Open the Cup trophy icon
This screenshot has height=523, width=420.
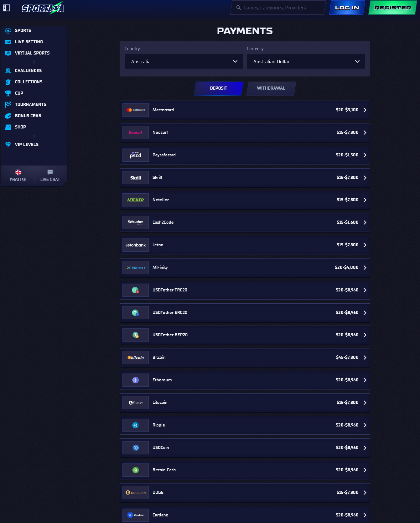point(8,93)
